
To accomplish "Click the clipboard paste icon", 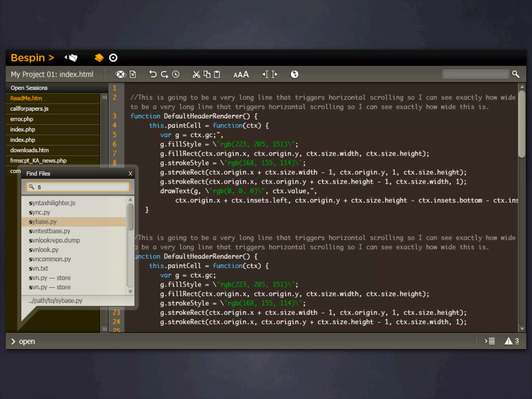I will (x=217, y=75).
